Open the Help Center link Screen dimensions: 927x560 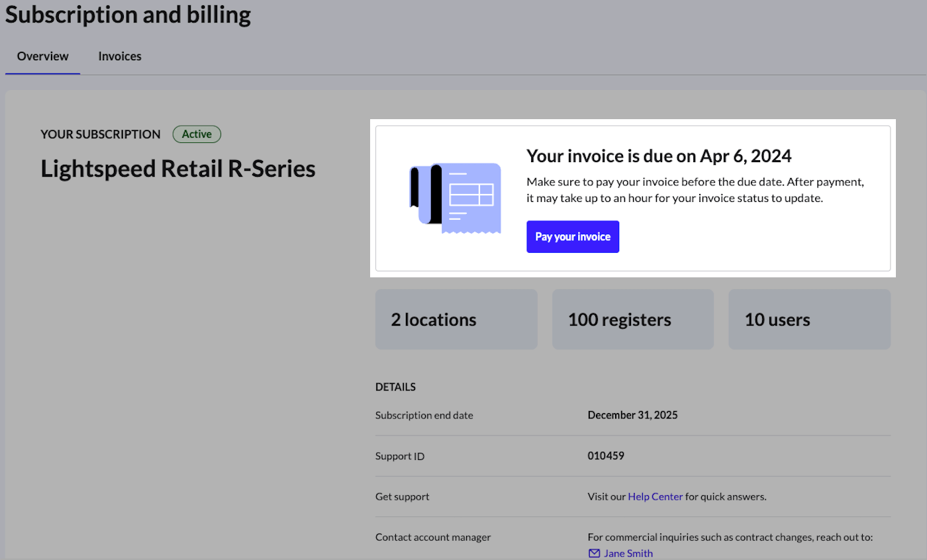coord(655,496)
